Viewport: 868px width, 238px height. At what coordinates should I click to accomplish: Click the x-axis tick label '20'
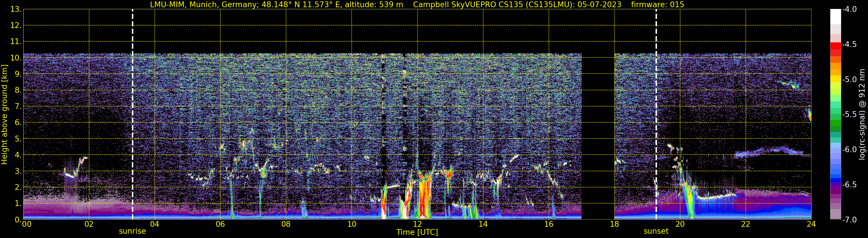point(680,224)
